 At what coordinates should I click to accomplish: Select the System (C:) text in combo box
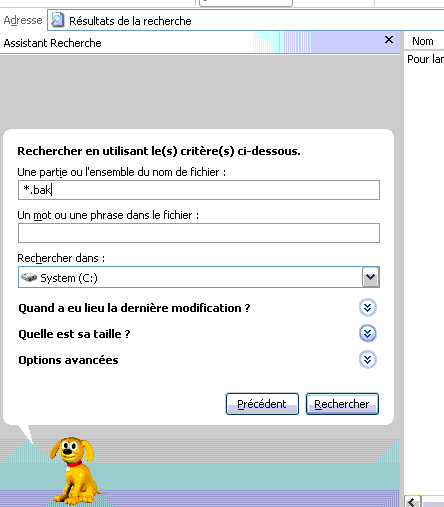tap(69, 278)
